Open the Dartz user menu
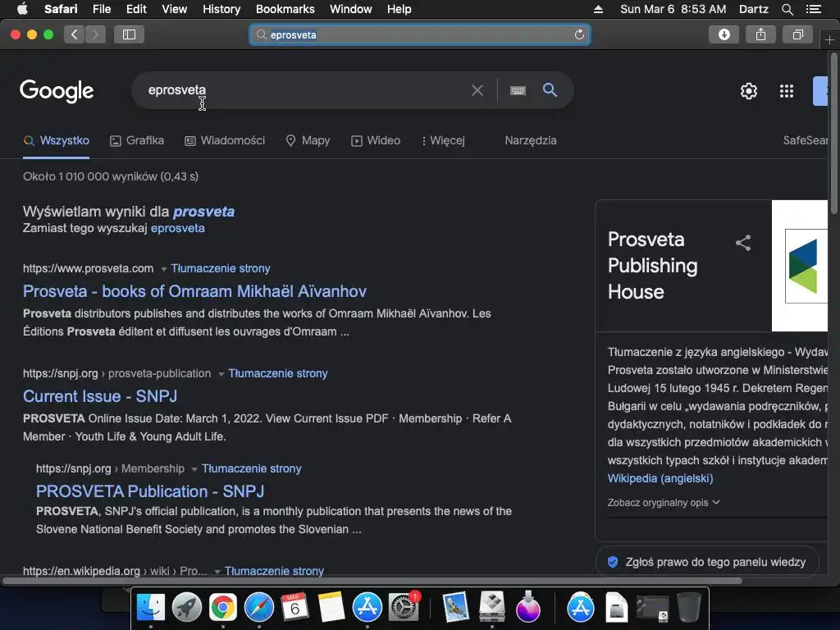Viewport: 840px width, 630px height. tap(753, 9)
